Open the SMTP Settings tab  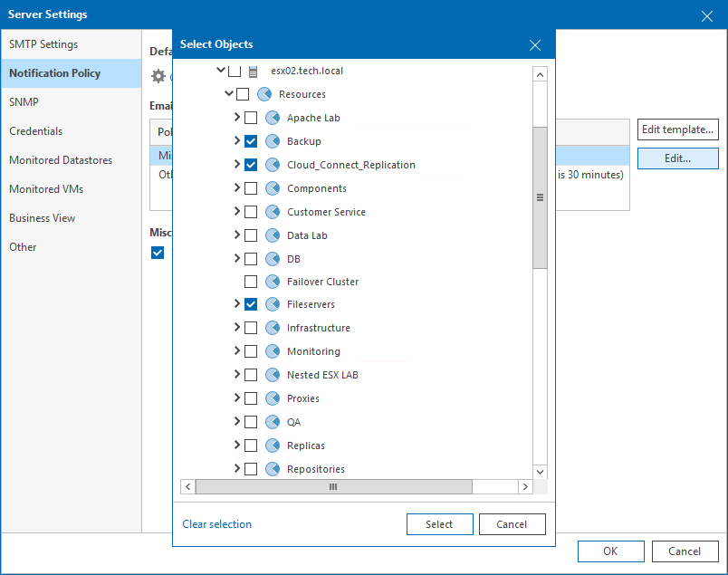click(x=43, y=44)
